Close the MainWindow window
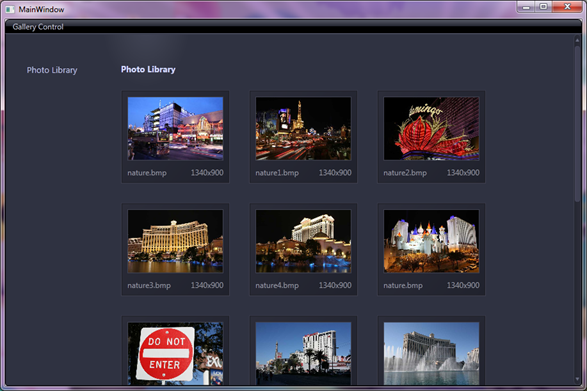The height and width of the screenshot is (391, 587). (x=567, y=7)
